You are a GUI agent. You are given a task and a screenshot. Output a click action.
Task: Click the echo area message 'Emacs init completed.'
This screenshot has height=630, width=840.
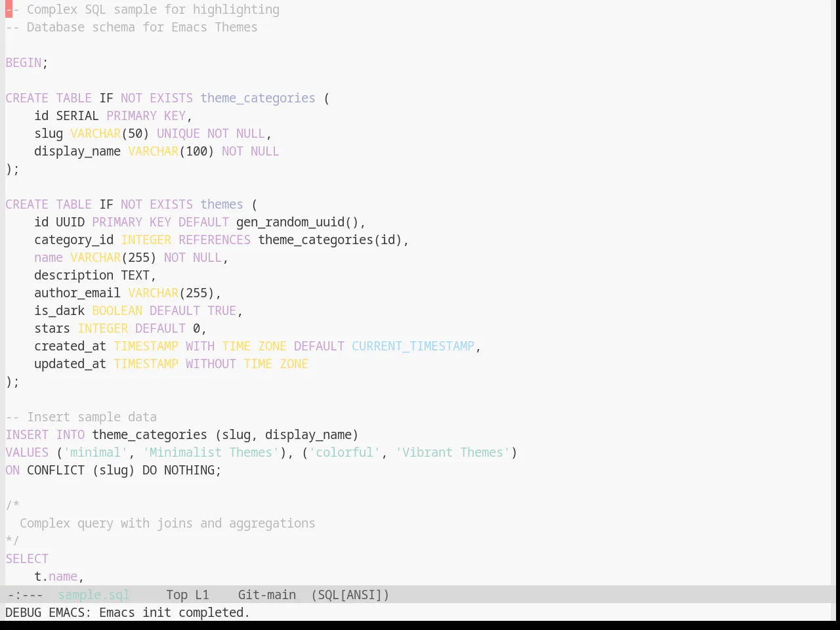[175, 612]
